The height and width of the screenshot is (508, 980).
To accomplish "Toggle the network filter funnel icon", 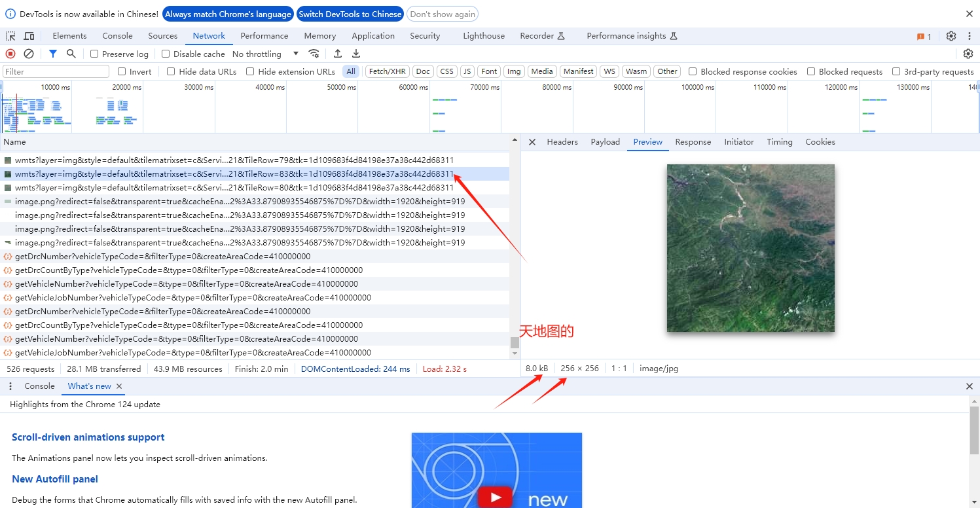I will [53, 54].
